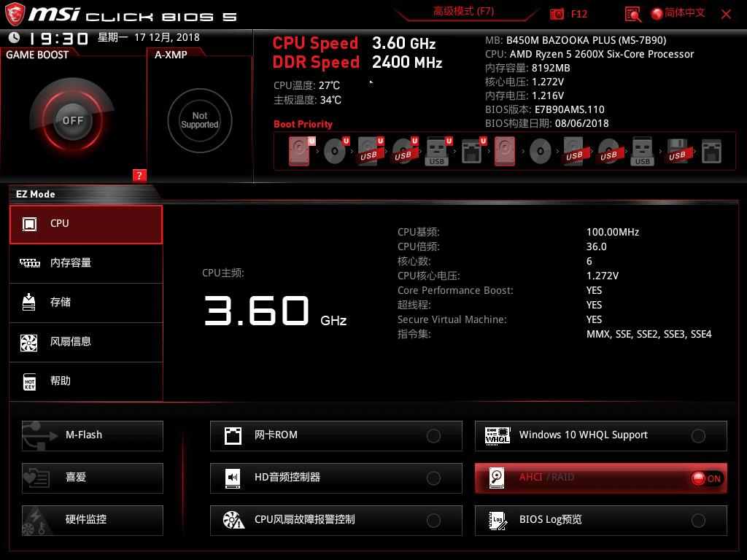Select the CPU icon in the left sidebar
Viewport: 747px width, 560px height.
point(30,224)
